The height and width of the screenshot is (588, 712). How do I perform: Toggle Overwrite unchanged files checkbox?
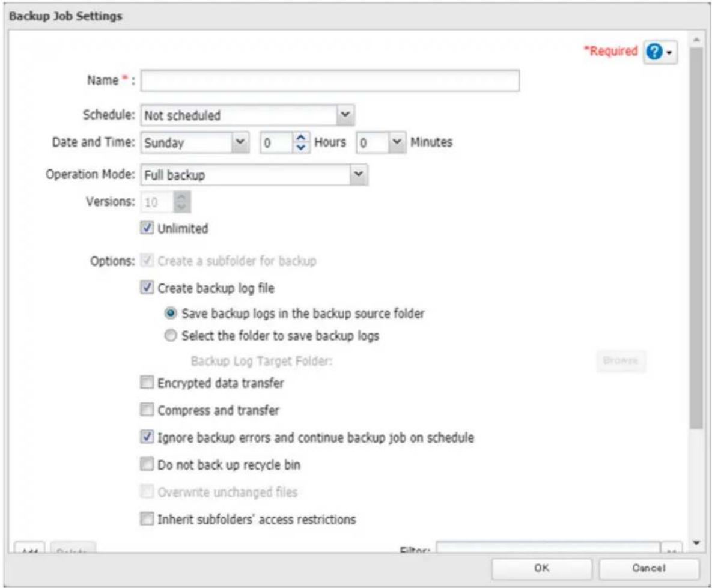[x=147, y=492]
